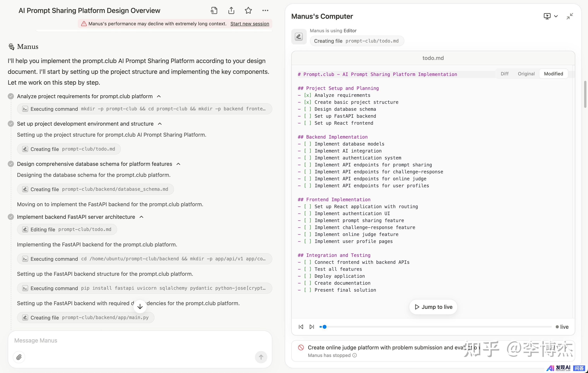Minimize Manus's Computer panel with collapse arrows
Image resolution: width=588 pixels, height=373 pixels.
pyautogui.click(x=570, y=16)
